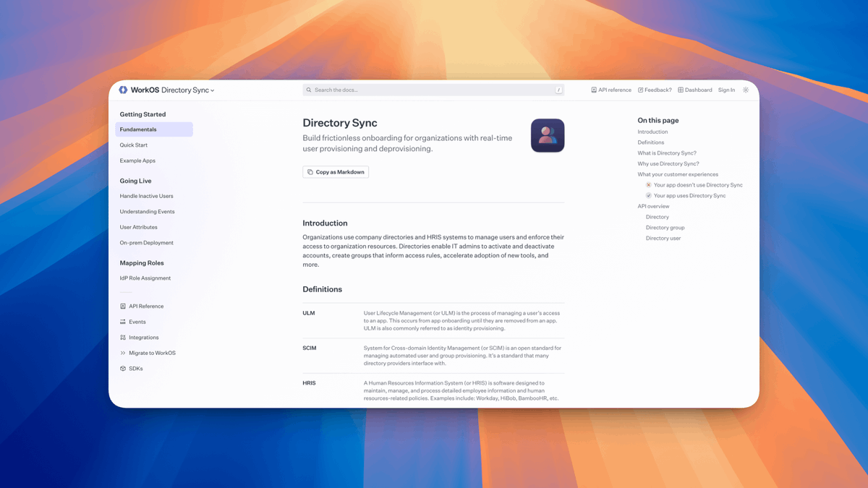Image resolution: width=868 pixels, height=488 pixels.
Task: Go to Dashboard from header
Action: pos(694,90)
